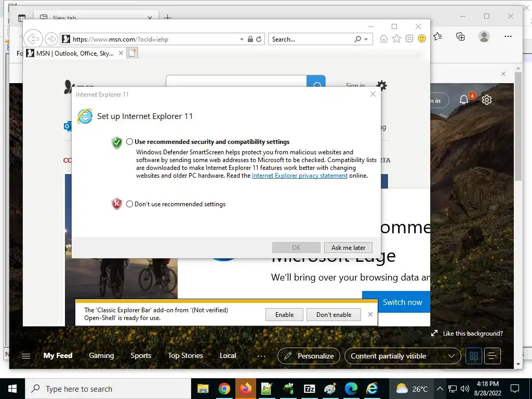Open Internet Explorer privacy statement link

300,176
